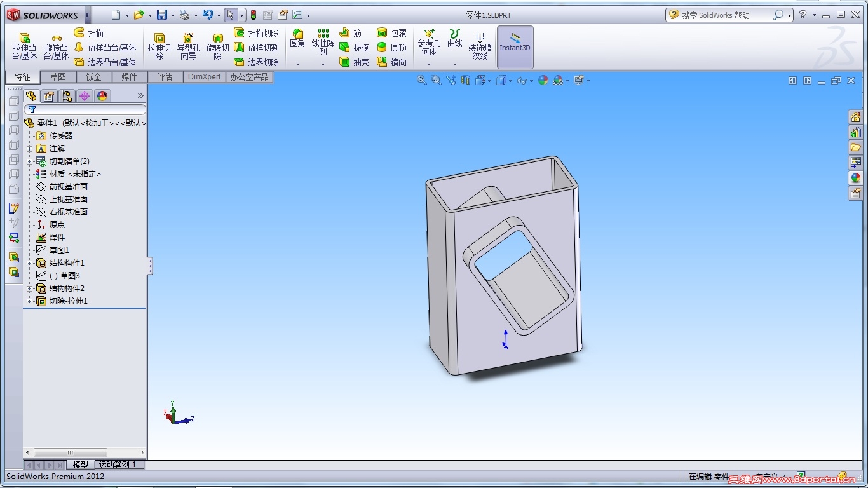This screenshot has width=868, height=488.
Task: Switch to the 钣金 tab
Action: click(x=94, y=77)
